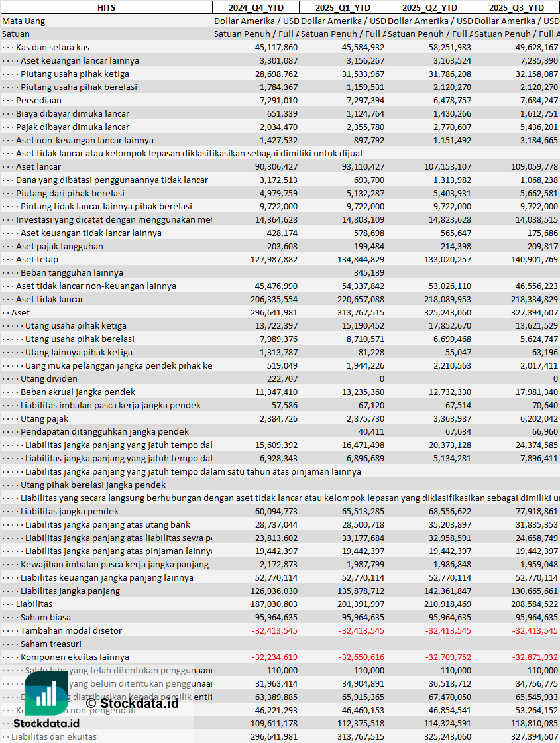The height and width of the screenshot is (743, 560).
Task: Click the HITS header cell
Action: (x=106, y=7)
